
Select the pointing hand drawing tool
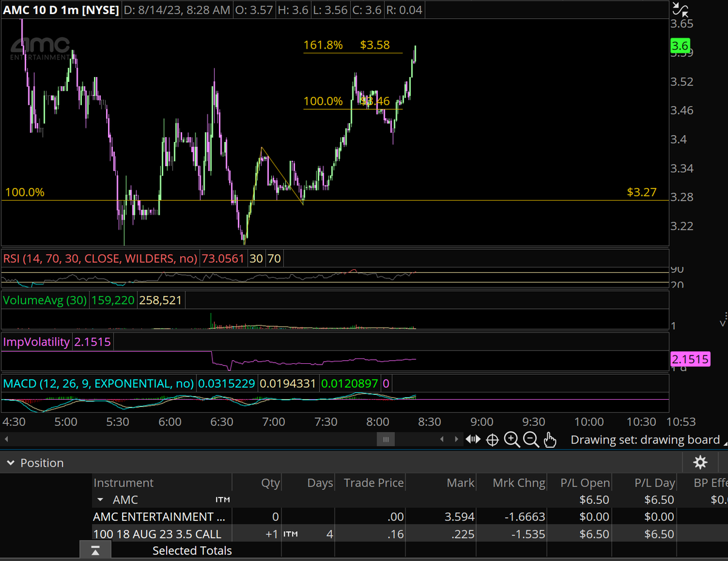coord(550,440)
